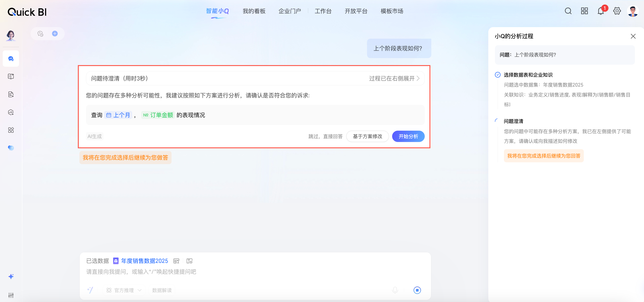Click the new conversation plus icon
The image size is (644, 302).
pos(55,33)
